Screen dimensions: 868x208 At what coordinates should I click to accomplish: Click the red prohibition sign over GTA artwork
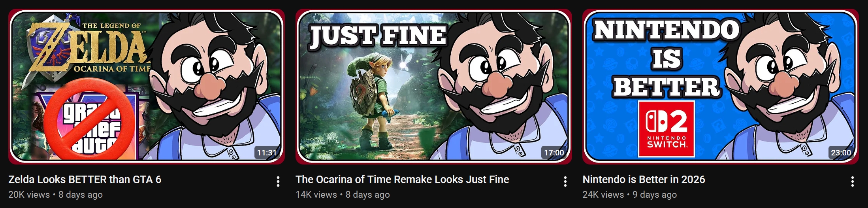click(x=89, y=119)
